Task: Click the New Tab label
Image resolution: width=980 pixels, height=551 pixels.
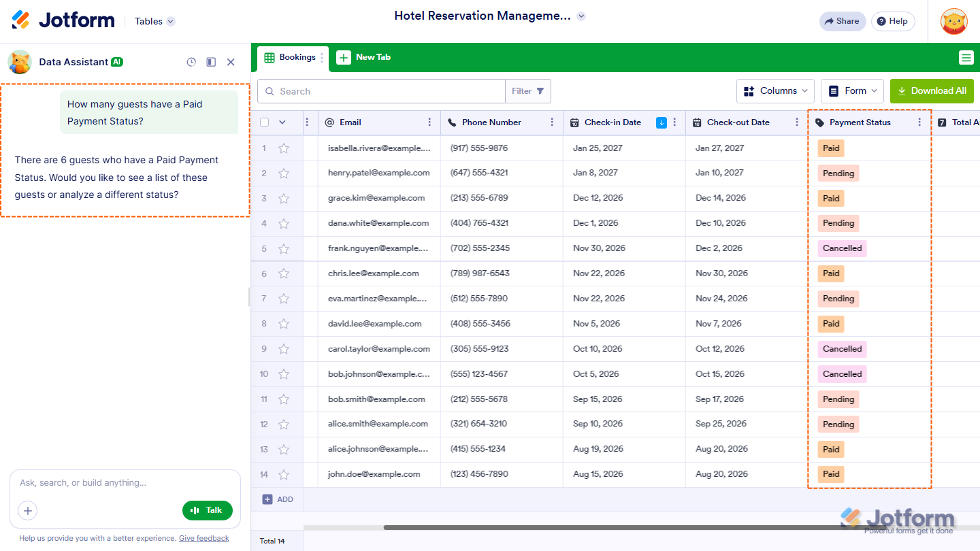Action: [373, 58]
